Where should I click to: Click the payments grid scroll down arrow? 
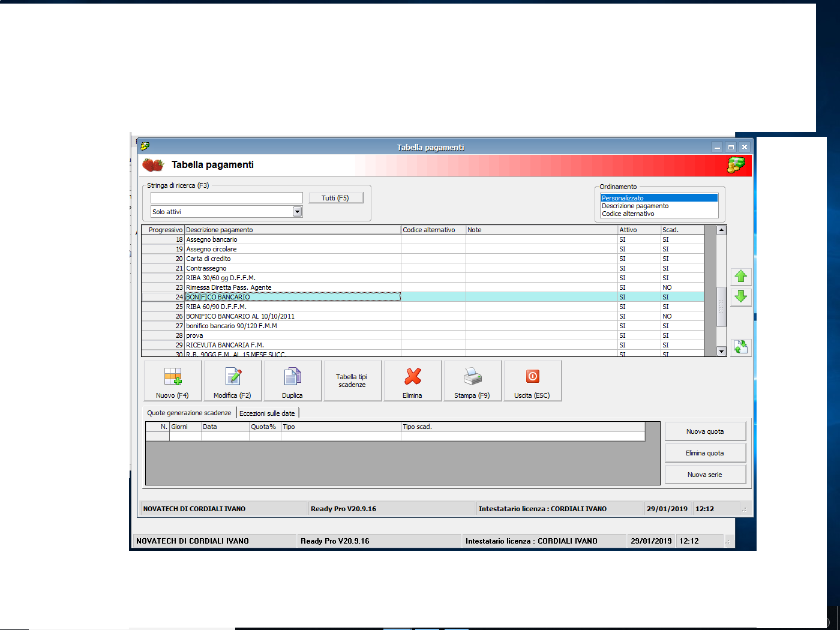(722, 352)
